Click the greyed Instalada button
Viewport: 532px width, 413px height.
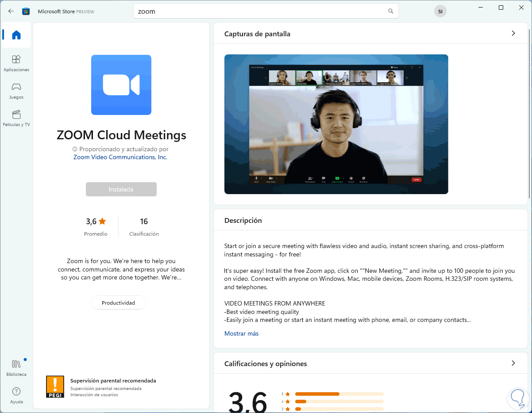click(x=121, y=189)
